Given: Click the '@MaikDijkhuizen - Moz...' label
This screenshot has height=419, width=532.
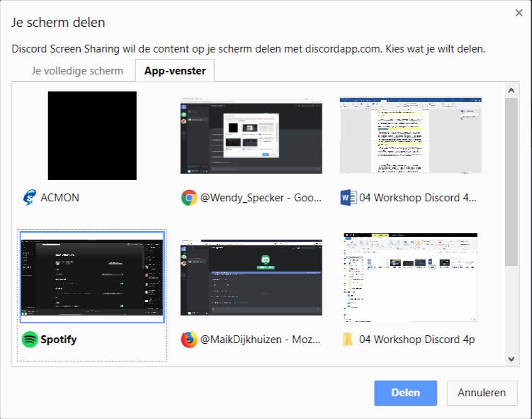Looking at the screenshot, I should pos(260,339).
